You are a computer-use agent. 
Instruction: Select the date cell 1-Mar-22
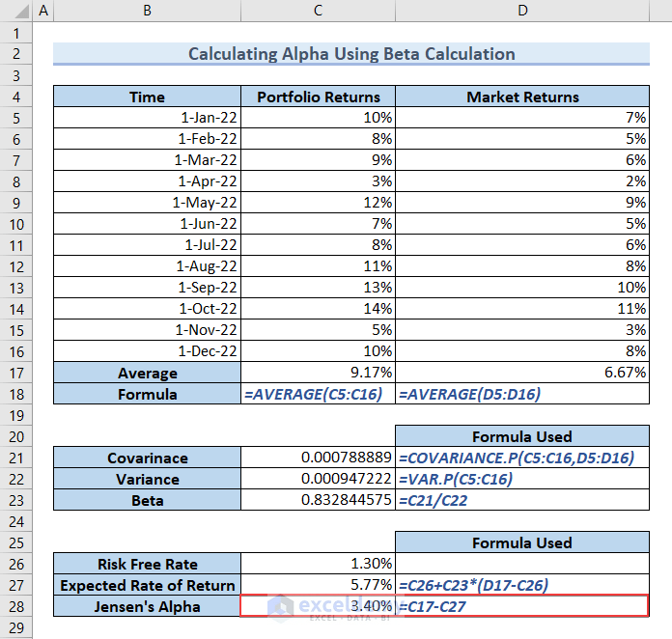pyautogui.click(x=147, y=160)
